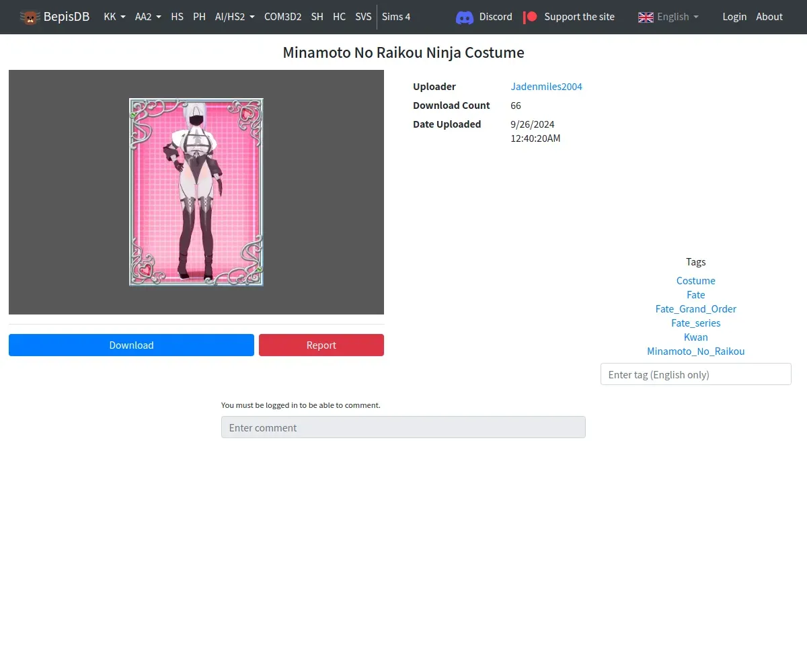Click the Discord logo icon
Screen dimensions: 807x672
pos(465,17)
